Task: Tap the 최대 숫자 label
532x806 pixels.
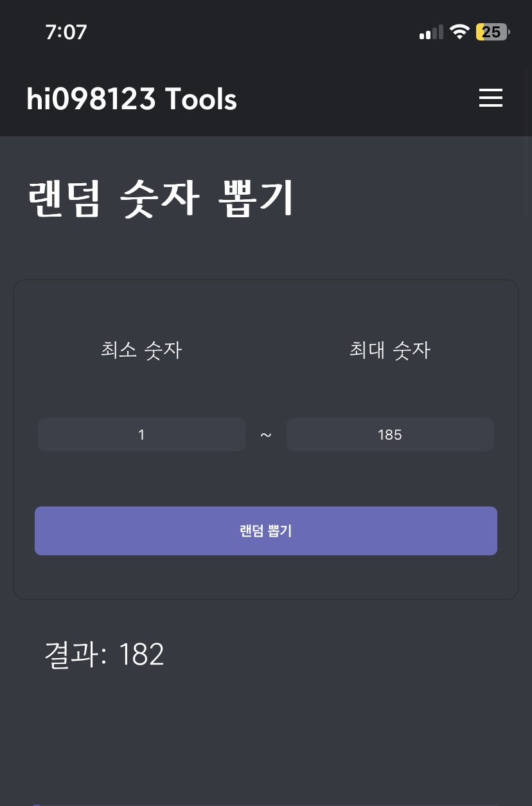Action: pos(390,350)
